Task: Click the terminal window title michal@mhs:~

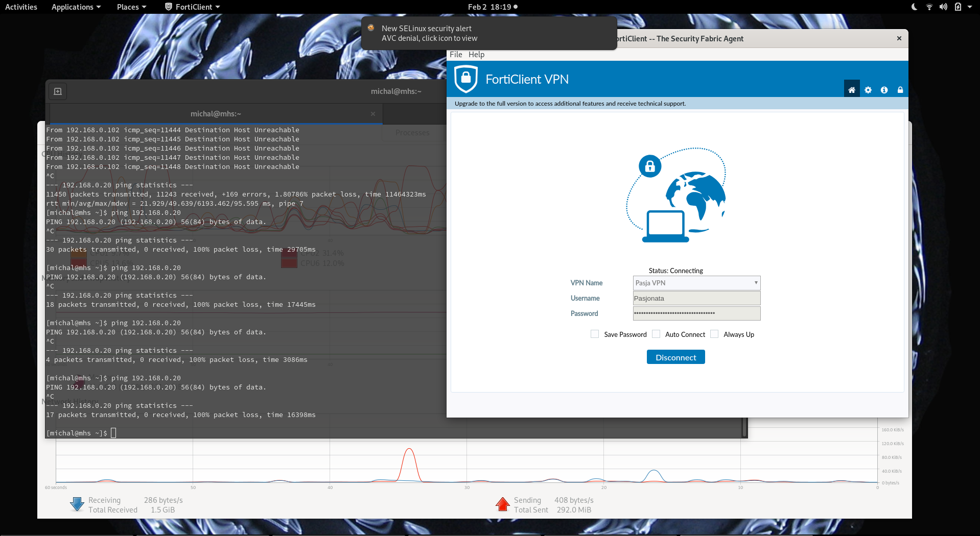Action: (396, 91)
